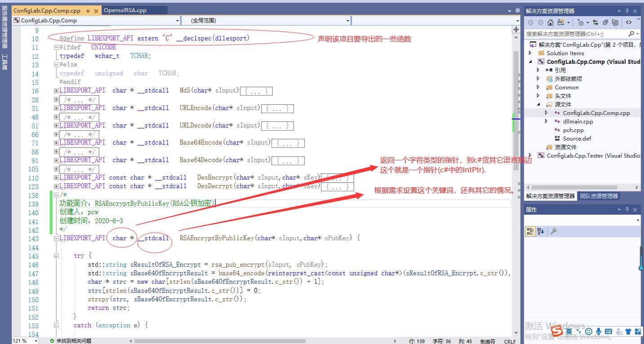Pin the Solution Explorer panel with pushpin icon
The height and width of the screenshot is (344, 644).
click(x=627, y=11)
